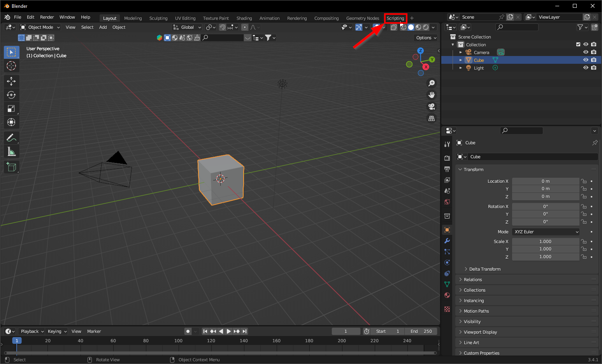Screen dimensions: 602x364
Task: Hide the Cube in viewport
Action: [586, 60]
